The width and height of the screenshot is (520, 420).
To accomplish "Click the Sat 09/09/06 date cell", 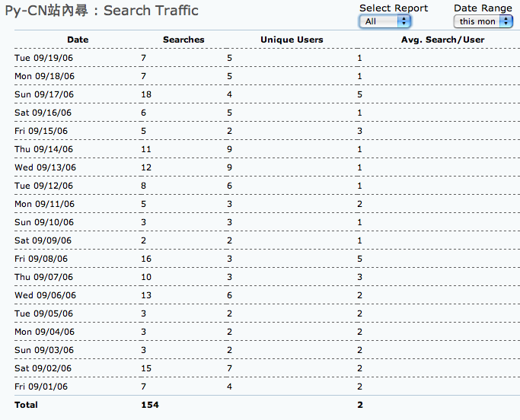I will click(x=43, y=240).
